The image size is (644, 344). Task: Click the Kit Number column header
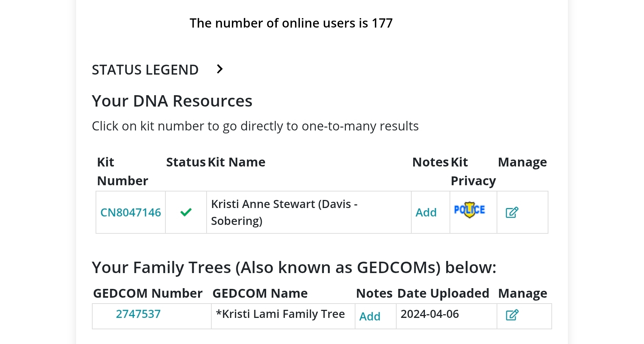(122, 171)
